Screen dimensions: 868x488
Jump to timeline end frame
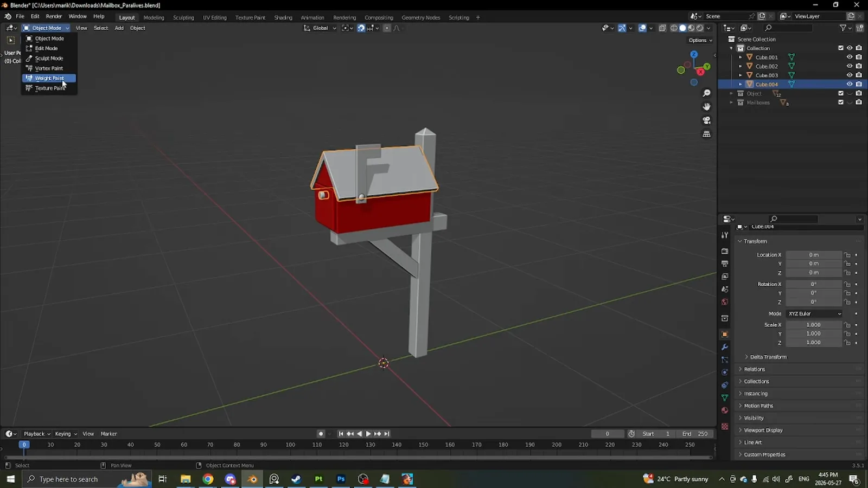[x=387, y=434]
